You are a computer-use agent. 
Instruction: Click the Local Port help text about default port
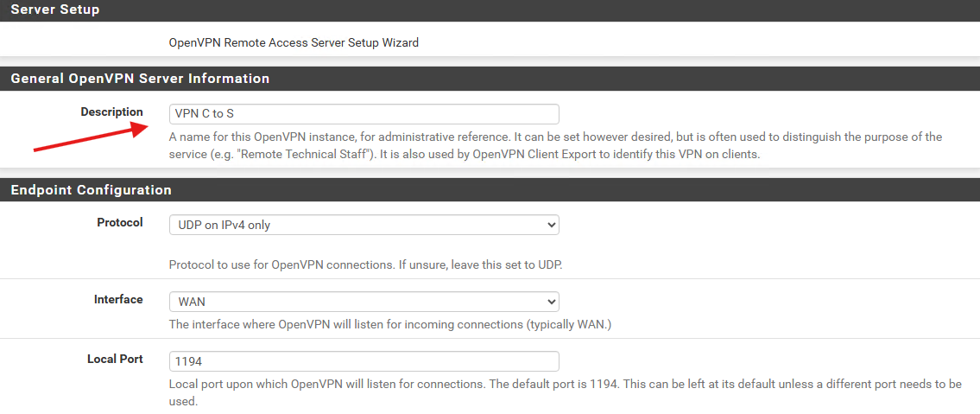tap(565, 392)
